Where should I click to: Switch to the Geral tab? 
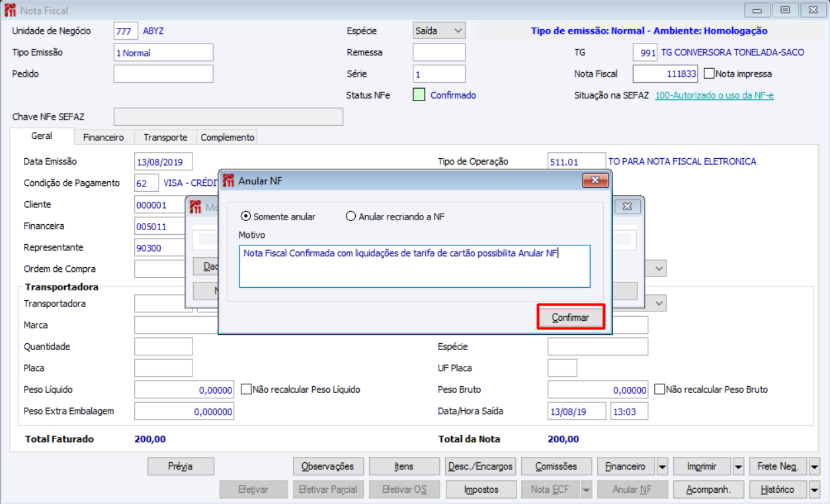tap(42, 136)
